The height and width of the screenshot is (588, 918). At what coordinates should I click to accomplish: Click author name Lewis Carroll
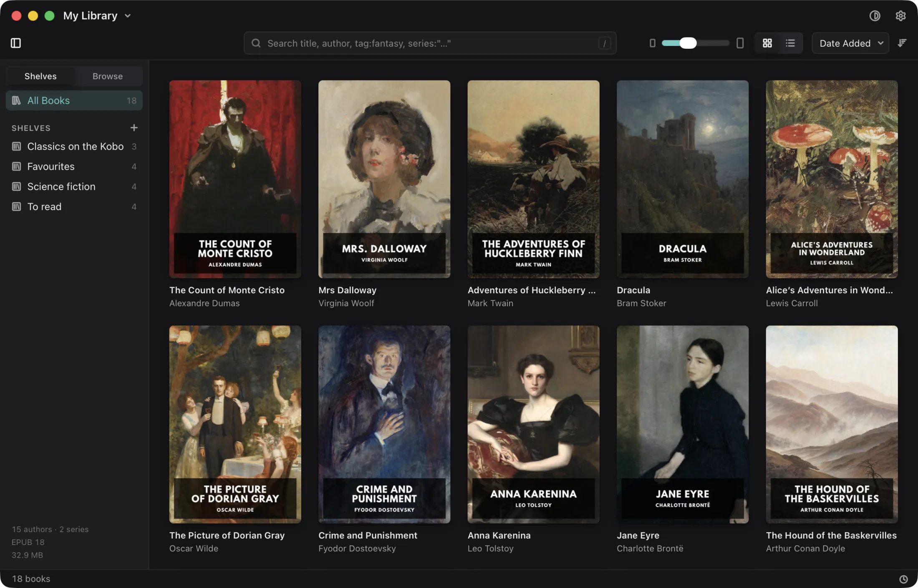click(x=792, y=303)
